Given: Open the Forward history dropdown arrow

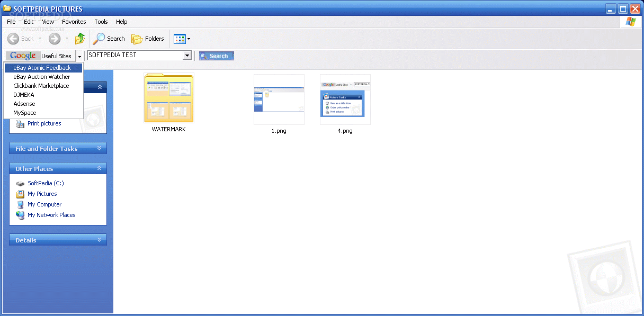Looking at the screenshot, I should click(x=67, y=39).
